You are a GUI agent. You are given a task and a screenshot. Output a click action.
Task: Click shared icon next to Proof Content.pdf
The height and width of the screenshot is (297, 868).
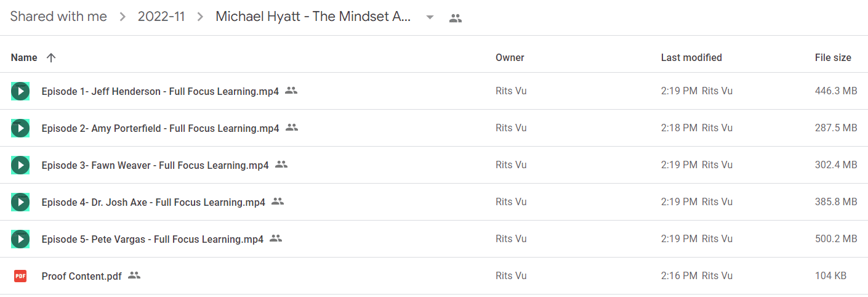point(134,275)
